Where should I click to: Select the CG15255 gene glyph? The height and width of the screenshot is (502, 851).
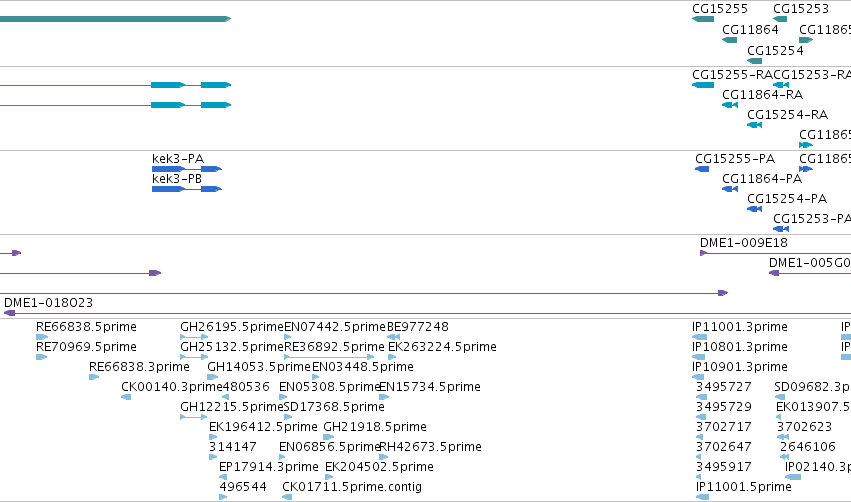[x=703, y=19]
